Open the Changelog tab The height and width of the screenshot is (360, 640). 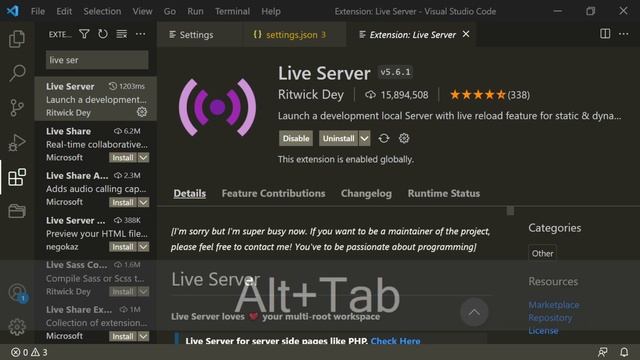click(366, 193)
